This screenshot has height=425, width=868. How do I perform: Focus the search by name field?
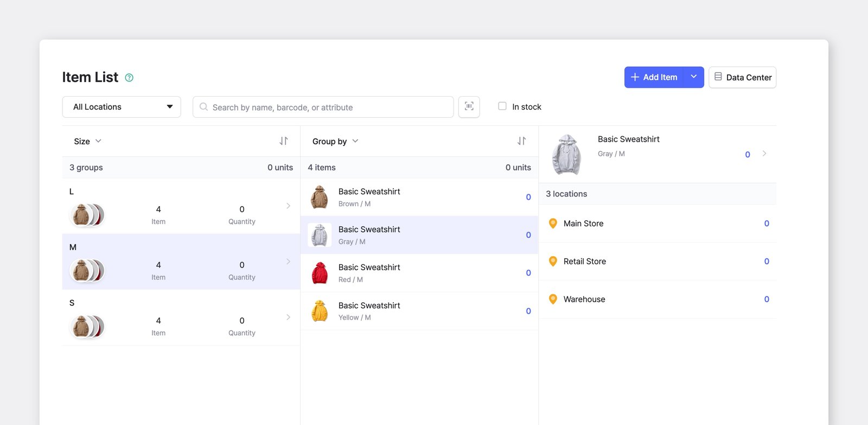[x=323, y=107]
